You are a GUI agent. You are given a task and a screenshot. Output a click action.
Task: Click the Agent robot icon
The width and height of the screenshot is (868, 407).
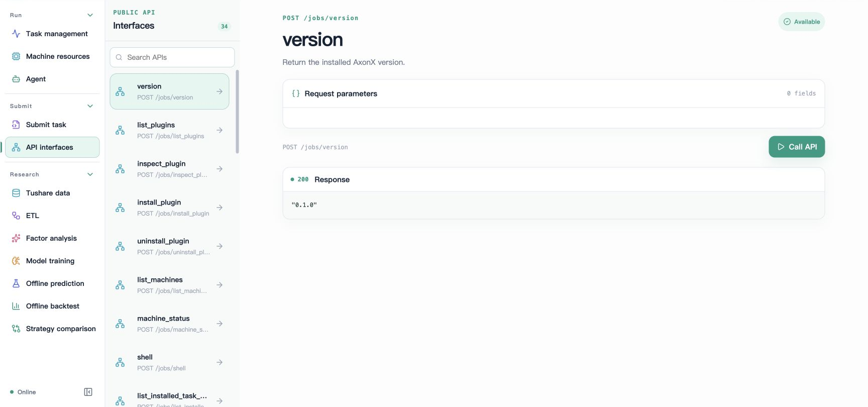click(x=16, y=79)
